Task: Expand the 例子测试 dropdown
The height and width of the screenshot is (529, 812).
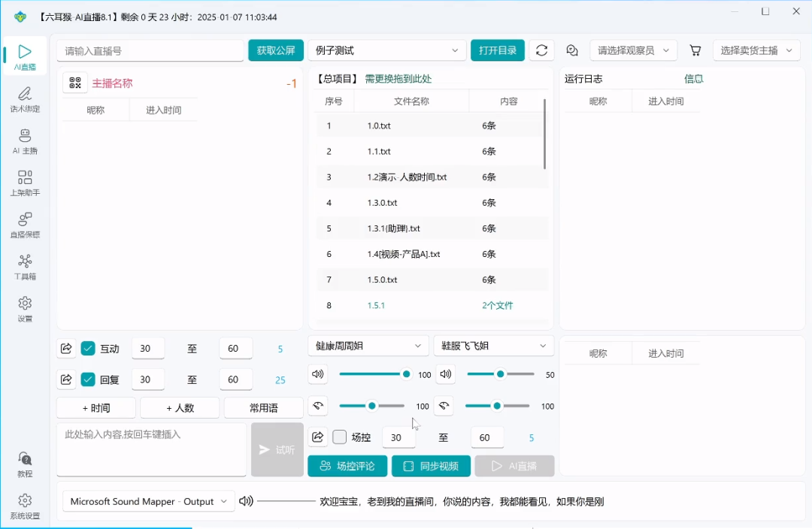Action: [386, 50]
